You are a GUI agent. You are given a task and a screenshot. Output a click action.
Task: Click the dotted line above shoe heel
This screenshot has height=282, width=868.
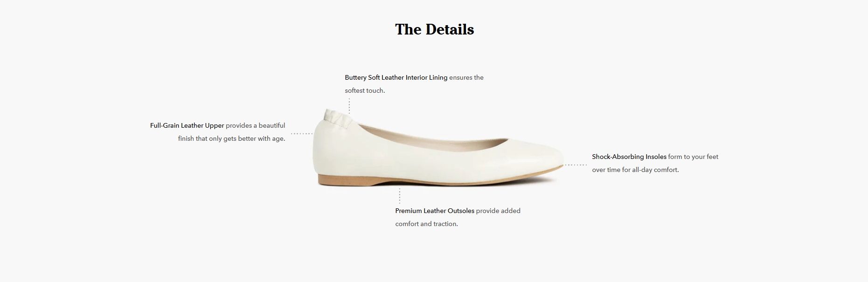tap(349, 106)
